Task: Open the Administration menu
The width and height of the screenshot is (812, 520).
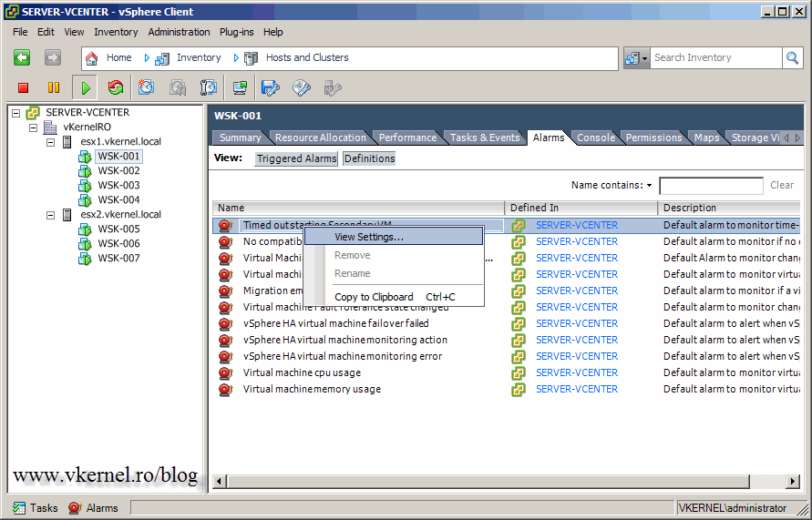Action: click(x=179, y=32)
